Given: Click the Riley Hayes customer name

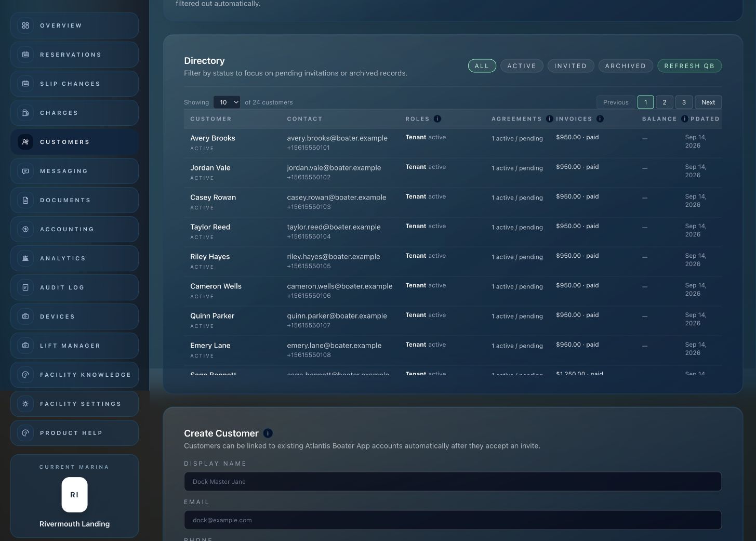Looking at the screenshot, I should pos(210,257).
